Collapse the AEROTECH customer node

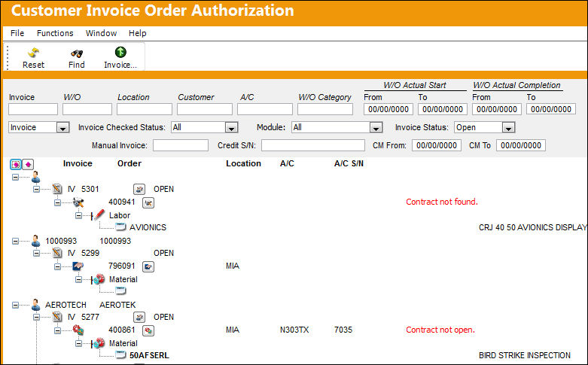tap(15, 305)
